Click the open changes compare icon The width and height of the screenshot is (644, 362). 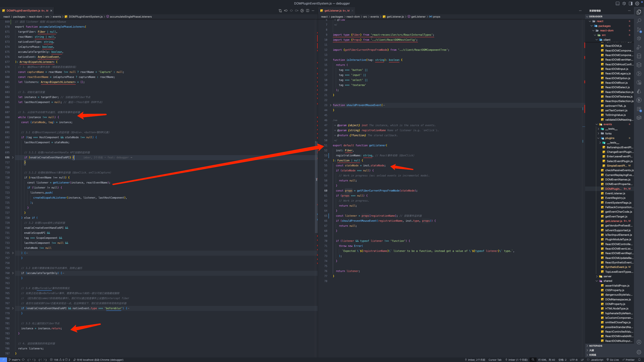click(x=280, y=11)
